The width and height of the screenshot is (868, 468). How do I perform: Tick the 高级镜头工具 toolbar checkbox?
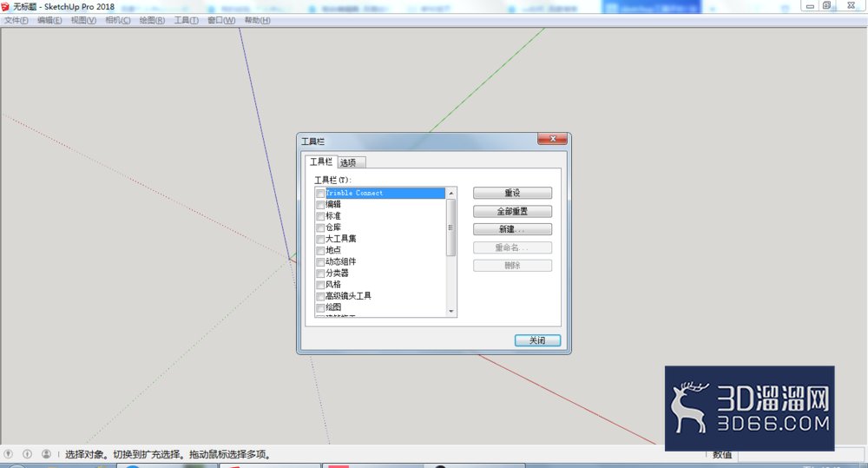[x=320, y=296]
